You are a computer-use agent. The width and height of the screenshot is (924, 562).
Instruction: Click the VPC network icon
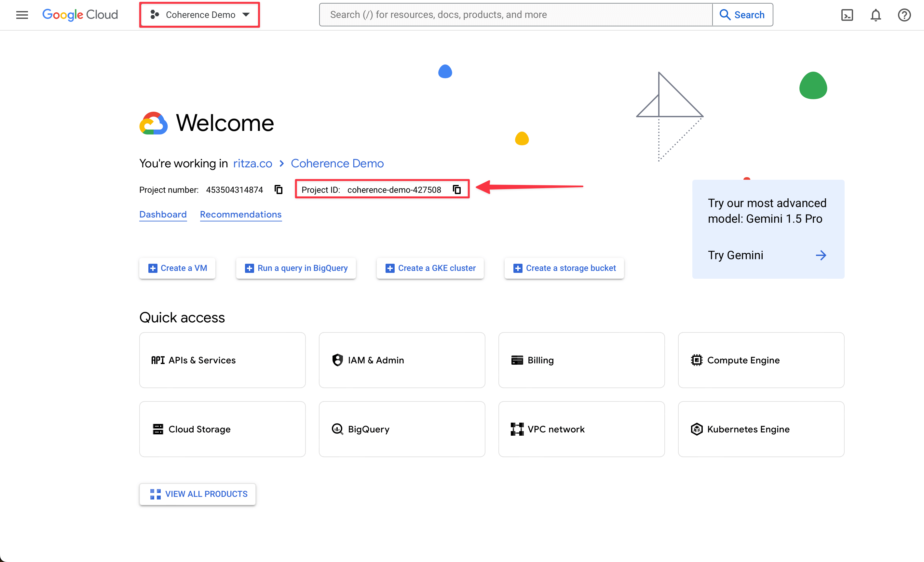tap(517, 429)
